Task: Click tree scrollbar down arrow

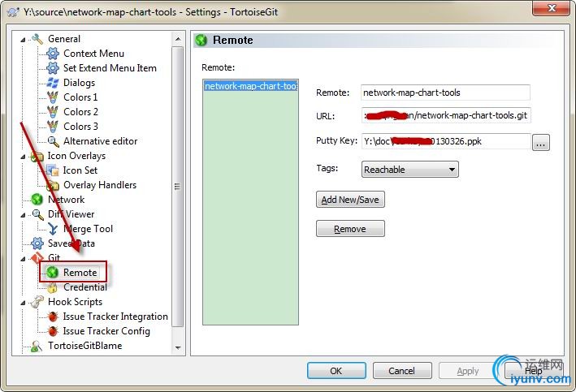Action: pos(178,347)
